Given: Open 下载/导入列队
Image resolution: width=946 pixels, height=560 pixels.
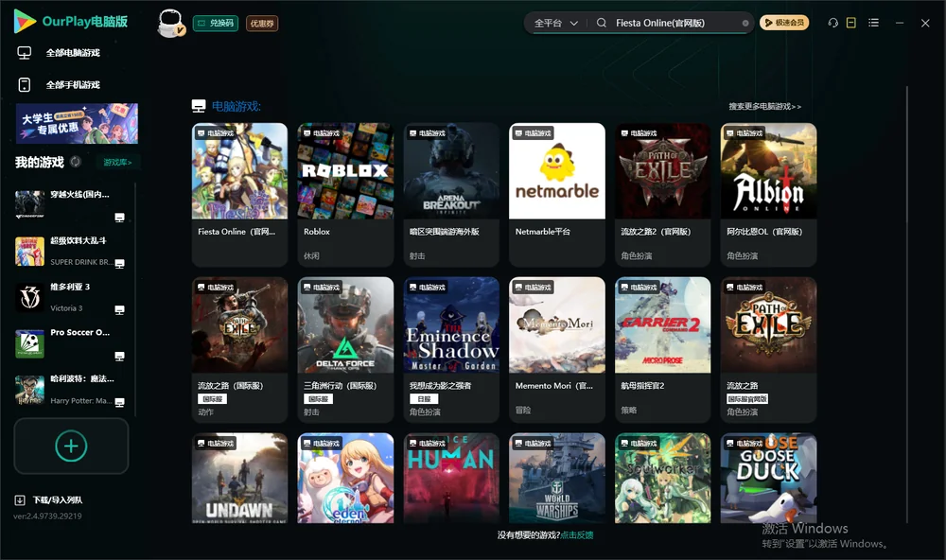Looking at the screenshot, I should (x=58, y=500).
